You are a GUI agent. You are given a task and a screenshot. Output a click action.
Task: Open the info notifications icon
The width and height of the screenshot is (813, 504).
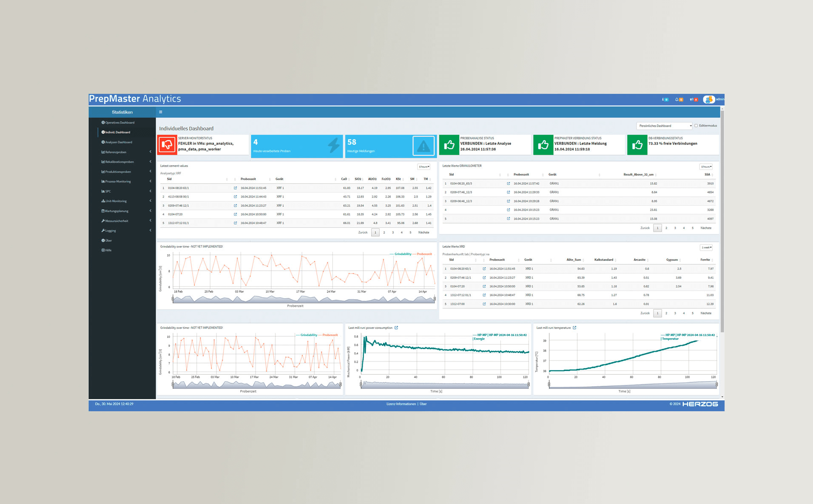tap(665, 99)
